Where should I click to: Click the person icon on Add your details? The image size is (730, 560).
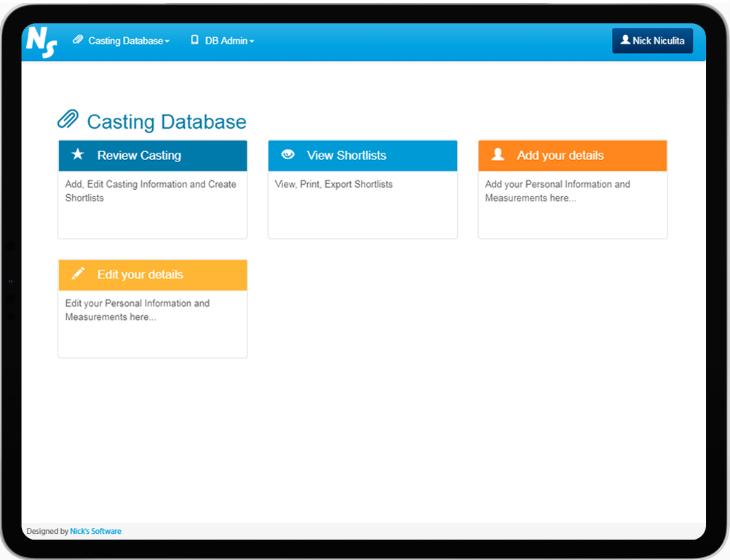tap(498, 155)
